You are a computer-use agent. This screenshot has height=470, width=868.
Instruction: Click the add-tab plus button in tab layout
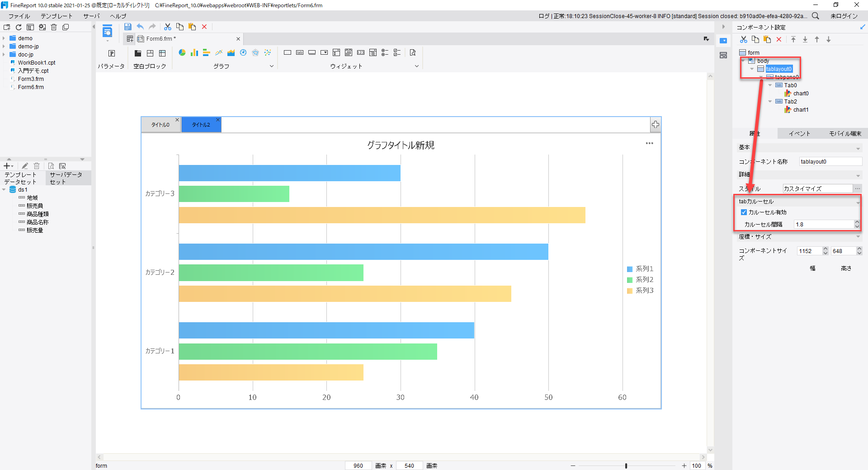pos(656,125)
